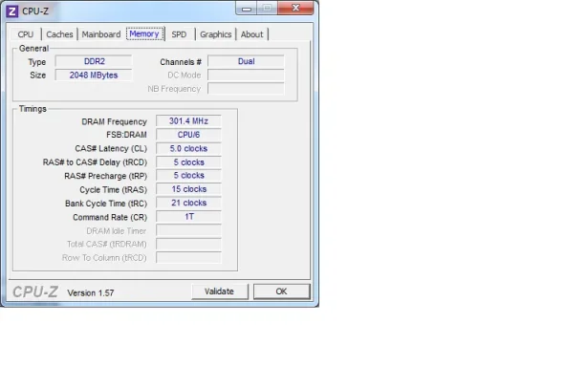Click the Channels # label

coord(181,62)
